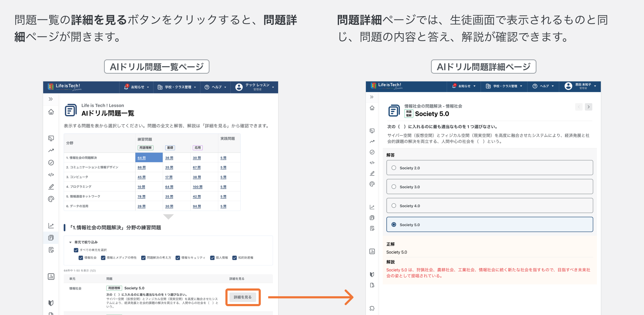Open お知らせ dropdown in detail page
The height and width of the screenshot is (315, 644).
point(464,86)
